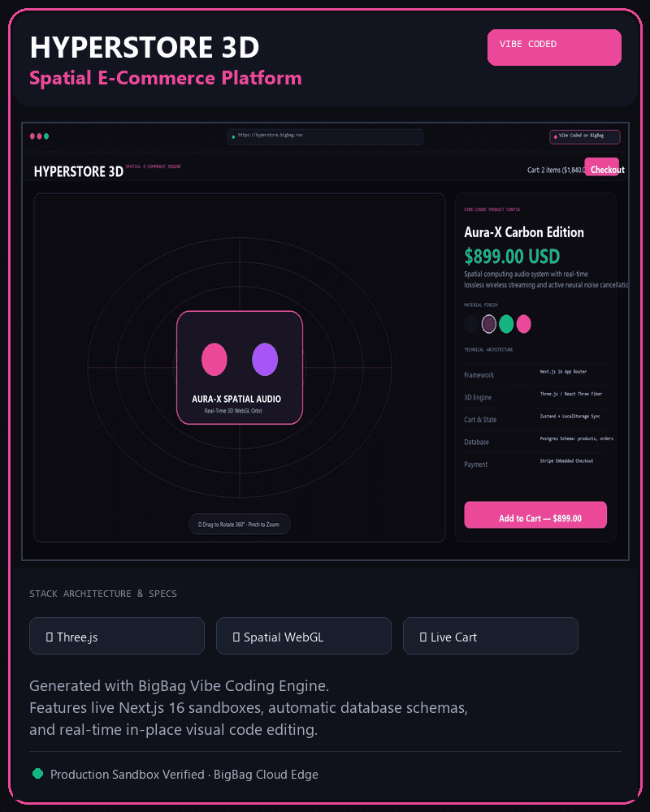Click the first pink browser window dot
650x812 pixels.
(32, 136)
